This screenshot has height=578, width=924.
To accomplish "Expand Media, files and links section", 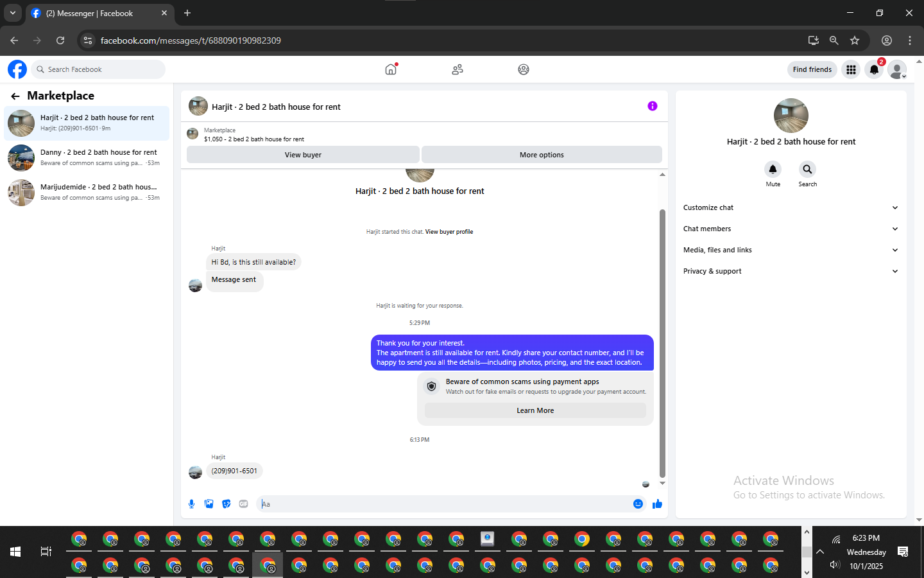I will (x=791, y=250).
